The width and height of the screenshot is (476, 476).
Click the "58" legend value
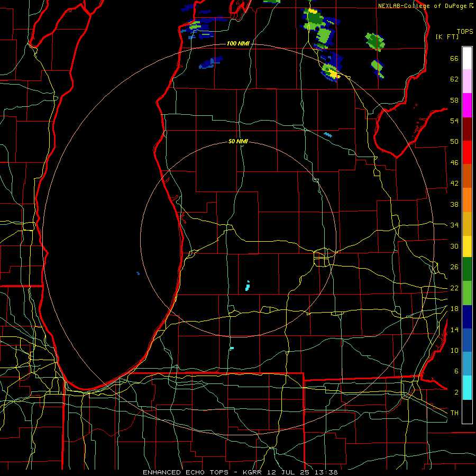tap(454, 100)
